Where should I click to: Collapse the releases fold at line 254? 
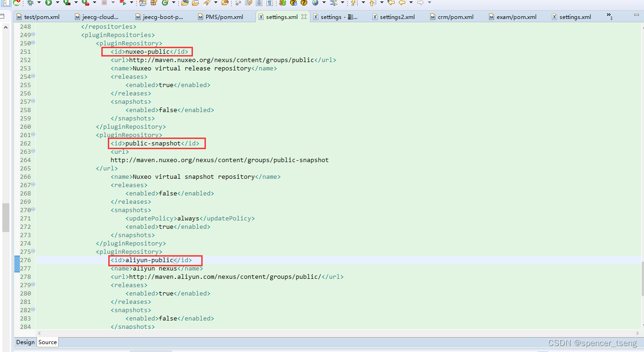33,76
